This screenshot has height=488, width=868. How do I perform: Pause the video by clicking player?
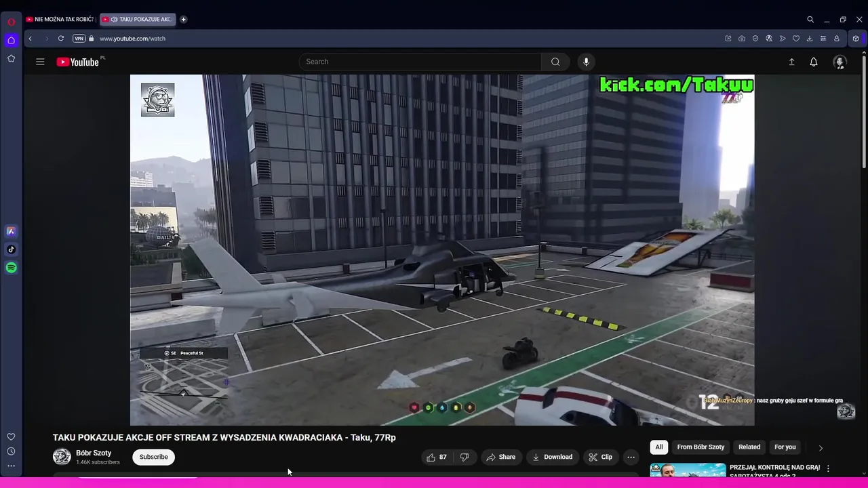[x=442, y=250]
